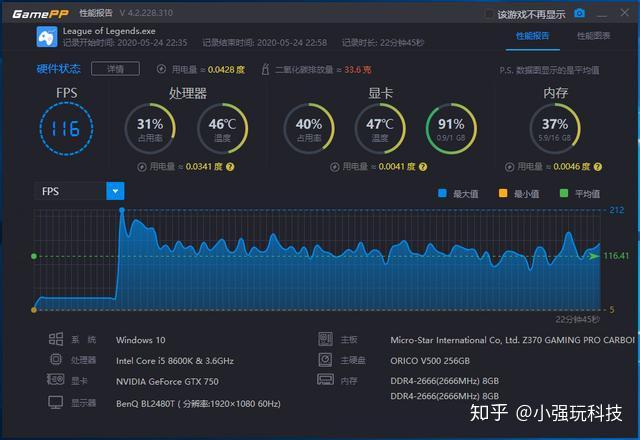Switch to the 性能图表 tab
Screen dimensions: 640x440
(593, 36)
